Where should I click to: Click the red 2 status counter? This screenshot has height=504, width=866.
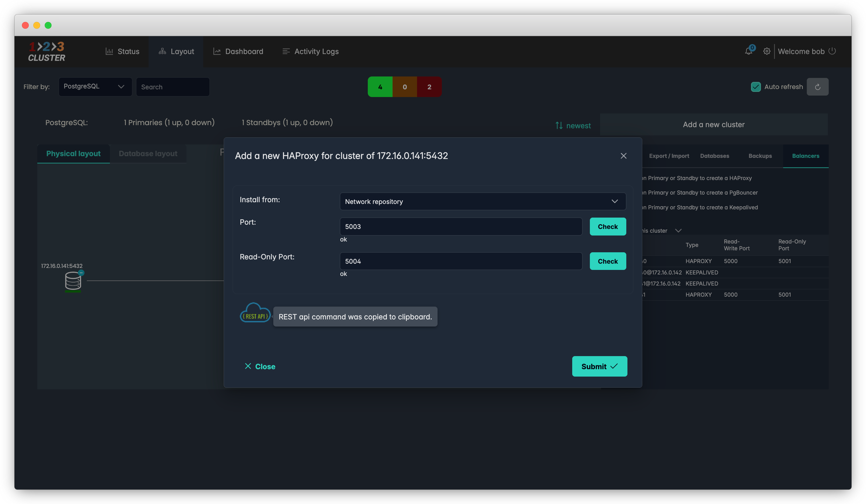point(429,87)
